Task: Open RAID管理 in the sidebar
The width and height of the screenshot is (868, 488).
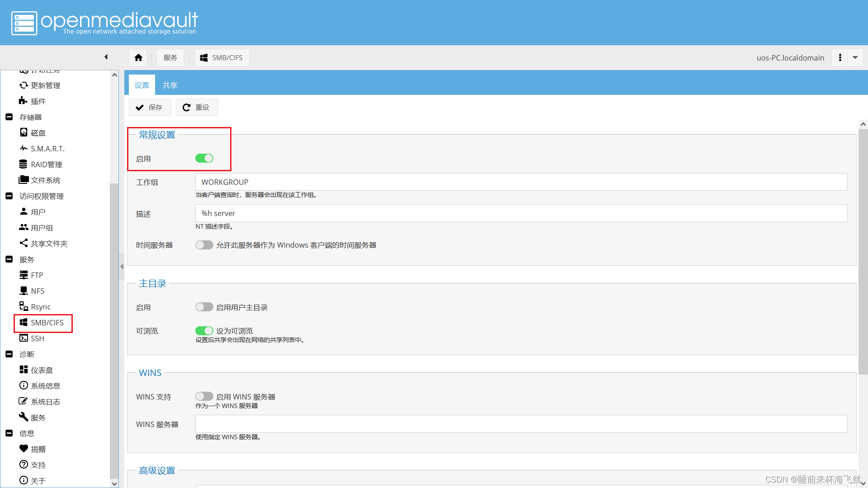Action: [x=46, y=164]
